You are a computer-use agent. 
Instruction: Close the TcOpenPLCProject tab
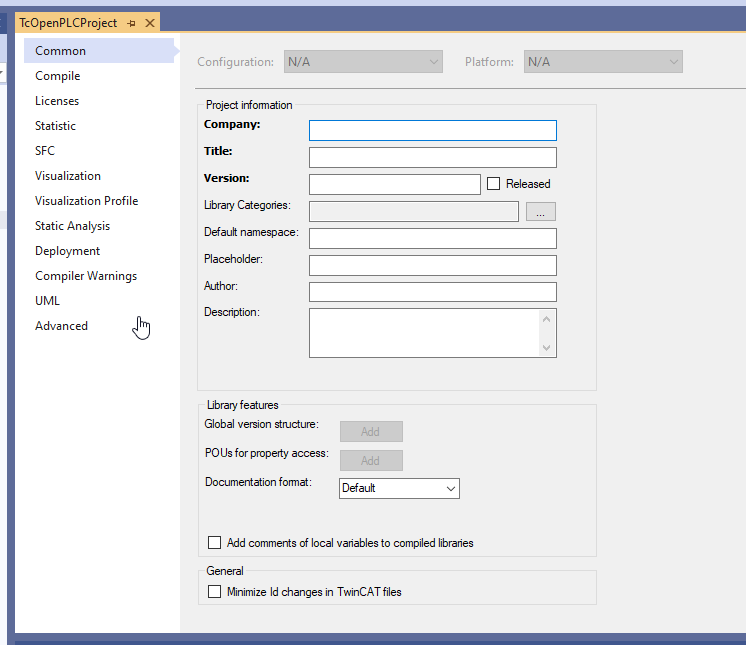(150, 23)
